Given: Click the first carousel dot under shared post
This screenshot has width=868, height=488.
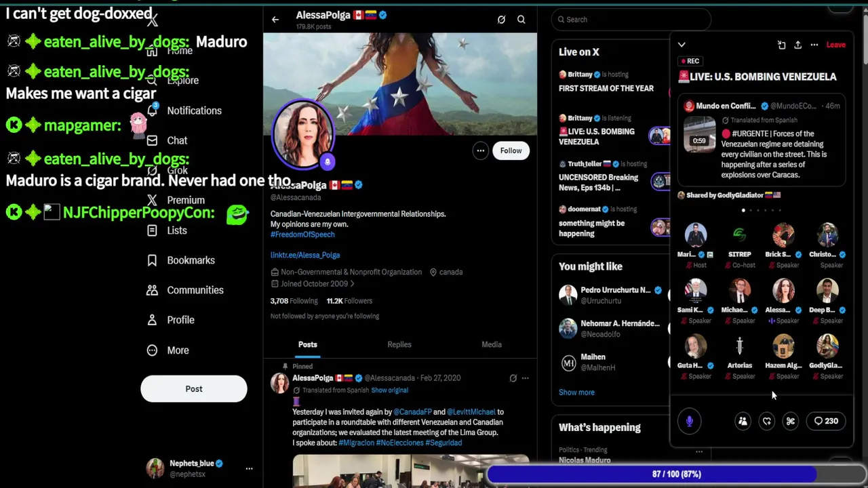Looking at the screenshot, I should coord(743,210).
